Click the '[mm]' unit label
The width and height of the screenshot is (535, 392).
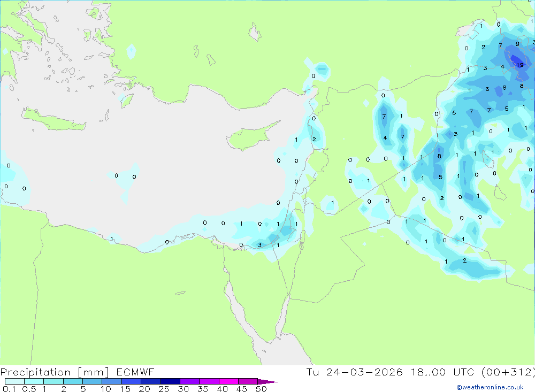(x=94, y=372)
